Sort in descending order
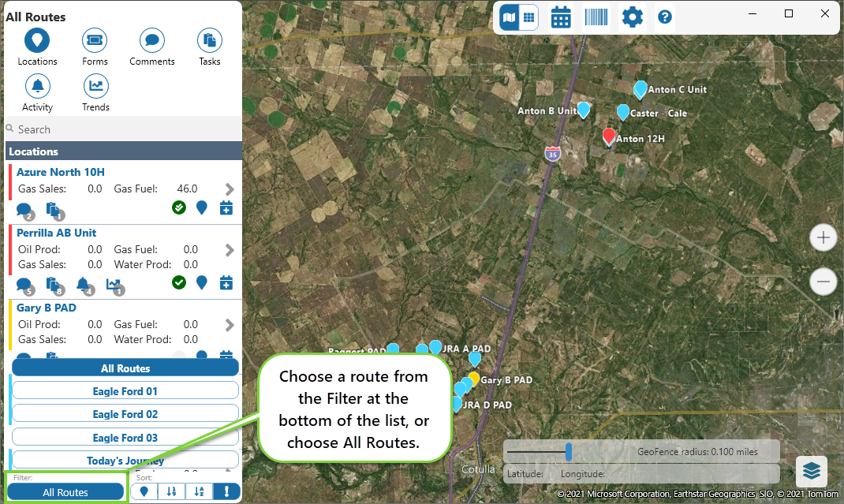 click(171, 491)
